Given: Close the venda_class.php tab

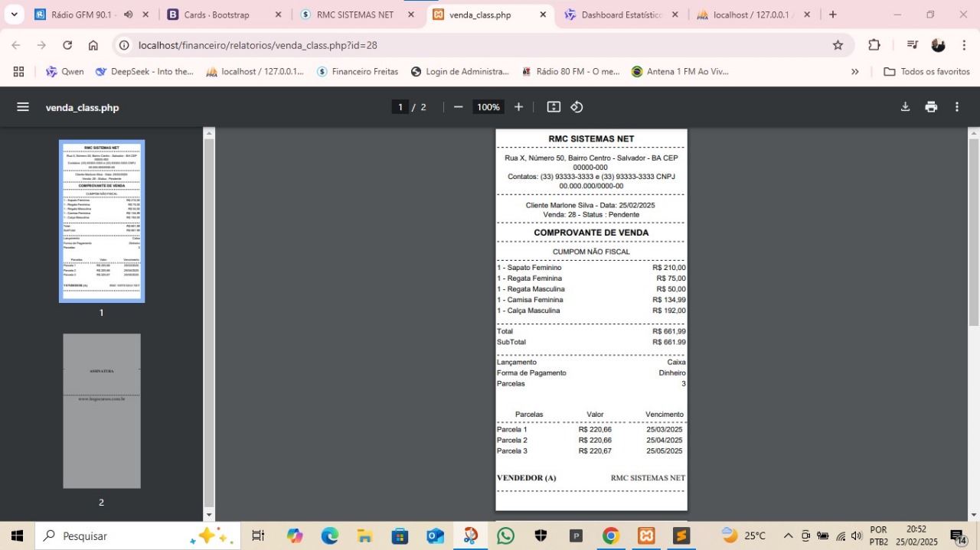Looking at the screenshot, I should pyautogui.click(x=543, y=15).
